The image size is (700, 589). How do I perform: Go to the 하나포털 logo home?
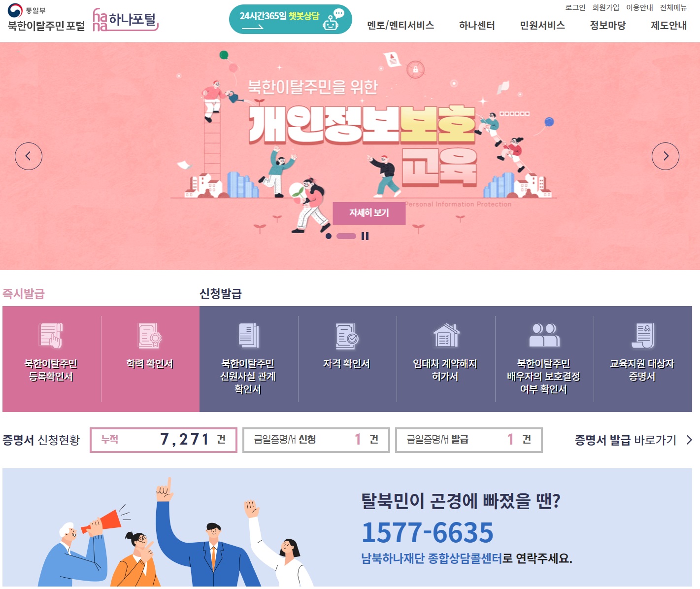[x=126, y=20]
